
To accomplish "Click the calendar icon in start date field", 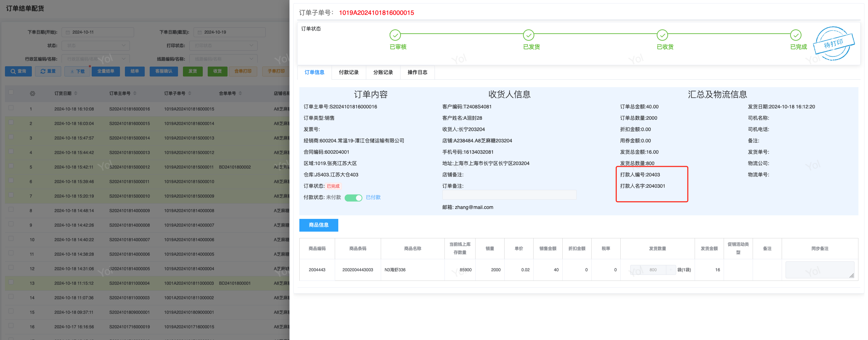I will pyautogui.click(x=68, y=32).
